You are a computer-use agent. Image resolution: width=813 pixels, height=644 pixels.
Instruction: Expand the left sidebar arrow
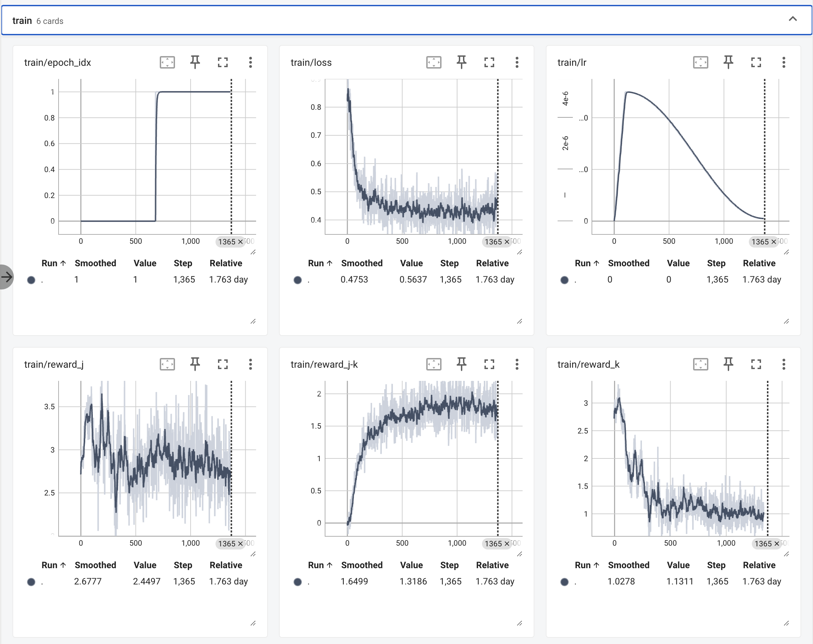[x=6, y=277]
